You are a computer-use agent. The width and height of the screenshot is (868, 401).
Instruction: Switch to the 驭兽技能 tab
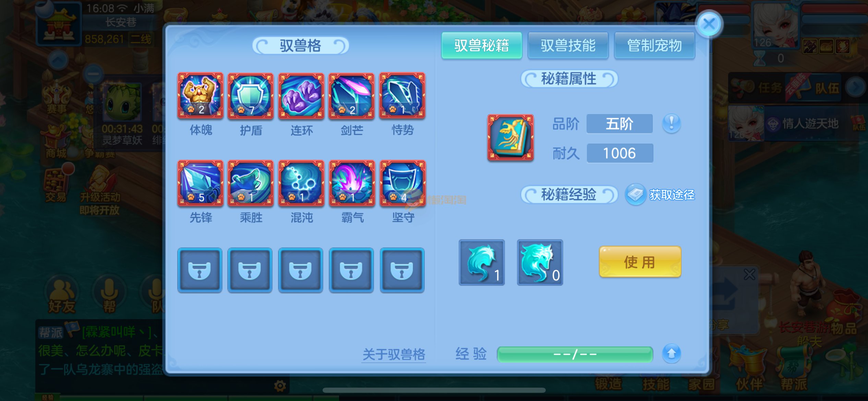pyautogui.click(x=568, y=45)
